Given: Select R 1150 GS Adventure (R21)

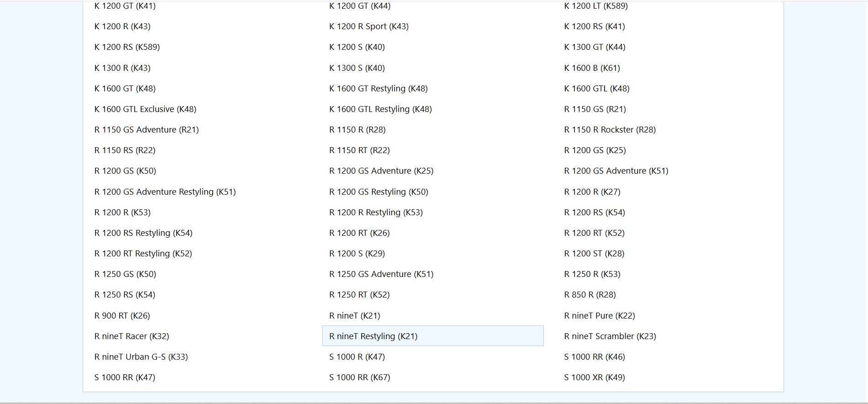Looking at the screenshot, I should (x=146, y=130).
